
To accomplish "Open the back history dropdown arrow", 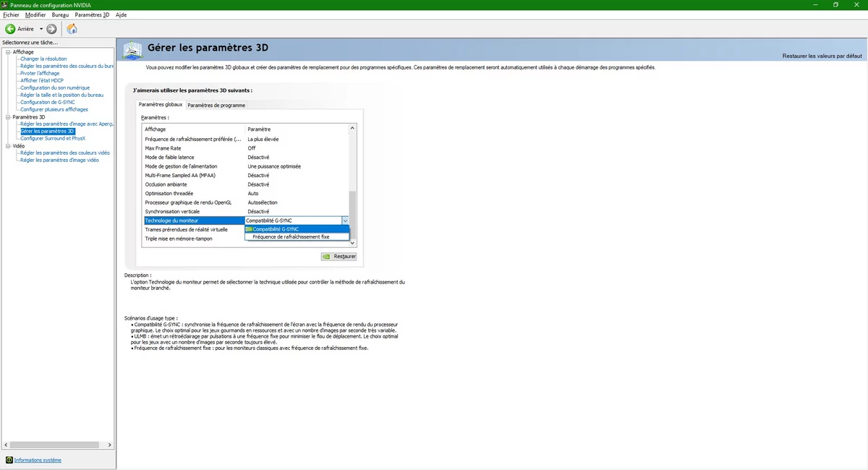I will pyautogui.click(x=40, y=29).
